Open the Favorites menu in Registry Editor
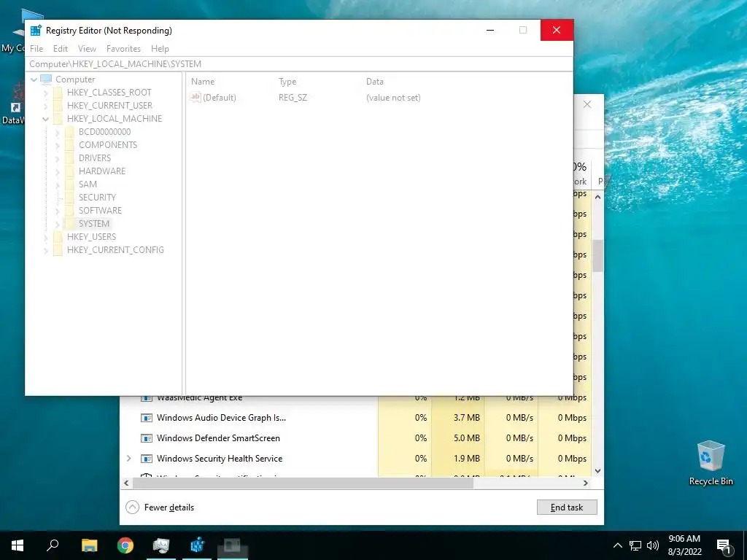This screenshot has height=560, width=747. 123,49
